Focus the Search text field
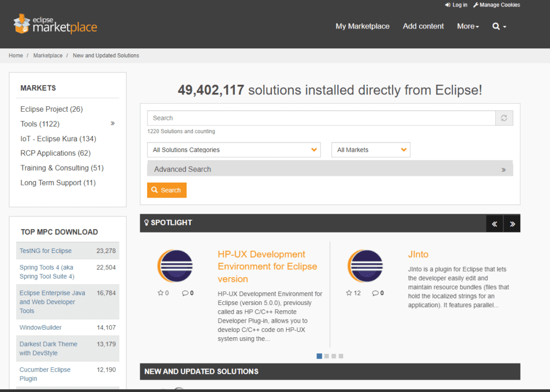 click(321, 118)
